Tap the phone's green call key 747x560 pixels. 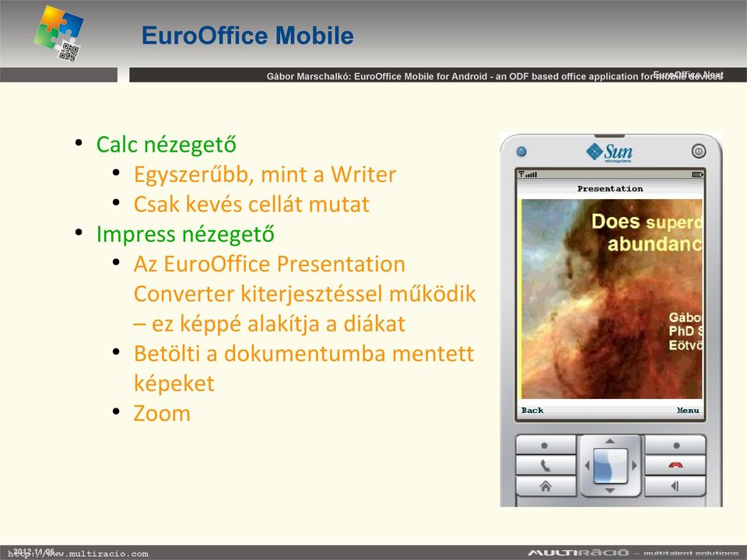pyautogui.click(x=545, y=465)
